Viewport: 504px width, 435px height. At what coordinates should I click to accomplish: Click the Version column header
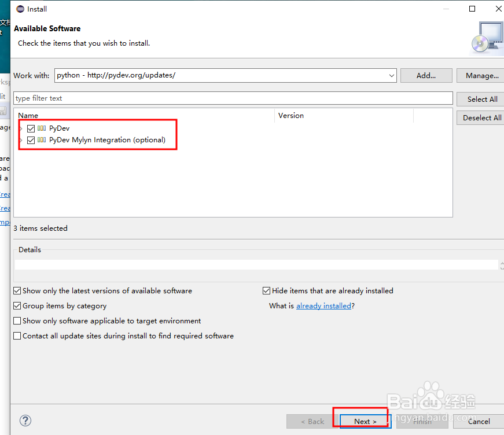tap(344, 115)
